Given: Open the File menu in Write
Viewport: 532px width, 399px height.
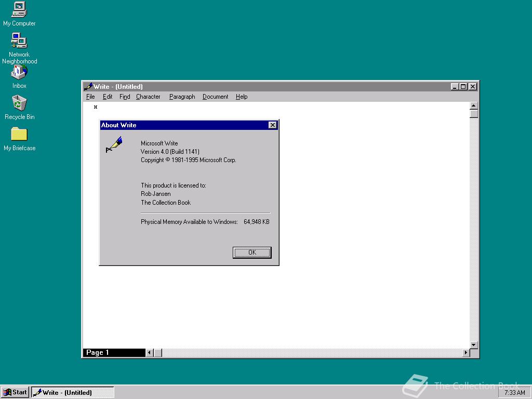Looking at the screenshot, I should tap(90, 97).
